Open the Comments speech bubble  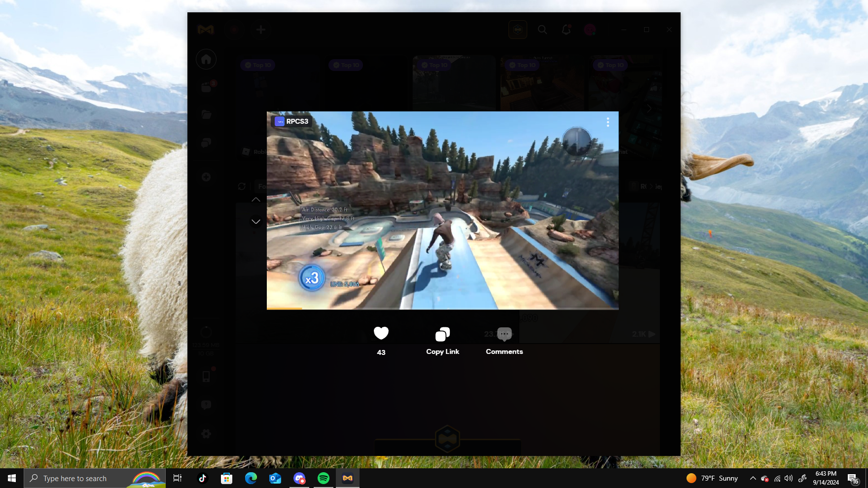tap(504, 334)
